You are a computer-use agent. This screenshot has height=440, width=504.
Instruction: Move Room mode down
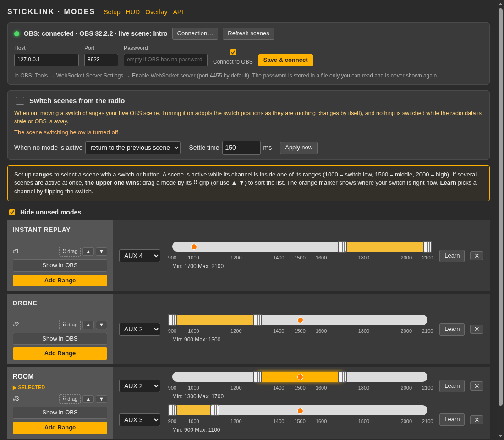[101, 399]
